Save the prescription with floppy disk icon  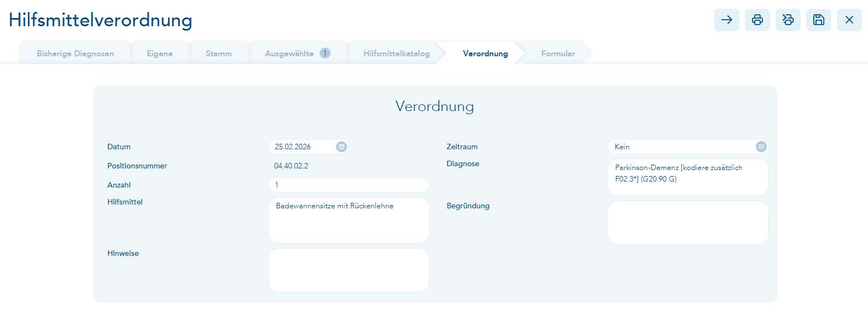[819, 20]
